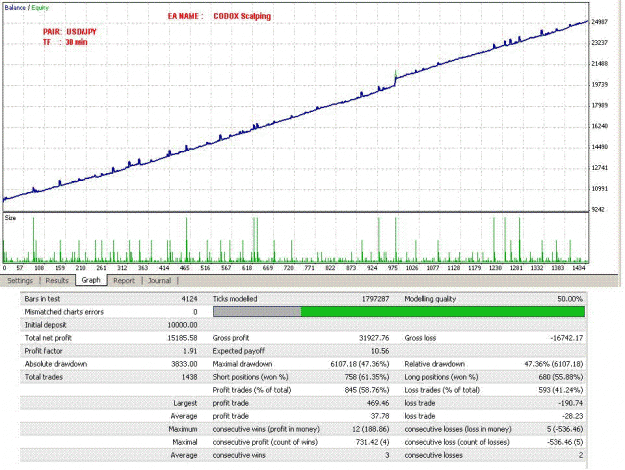The width and height of the screenshot is (625, 470).
Task: Click the 'TF : 30 min' label
Action: click(x=65, y=42)
